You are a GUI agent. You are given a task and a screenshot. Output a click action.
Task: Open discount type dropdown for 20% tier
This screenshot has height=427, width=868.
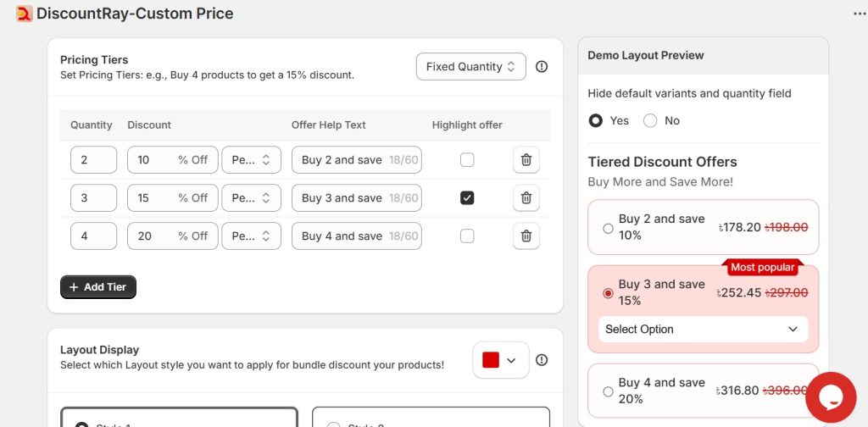click(251, 236)
